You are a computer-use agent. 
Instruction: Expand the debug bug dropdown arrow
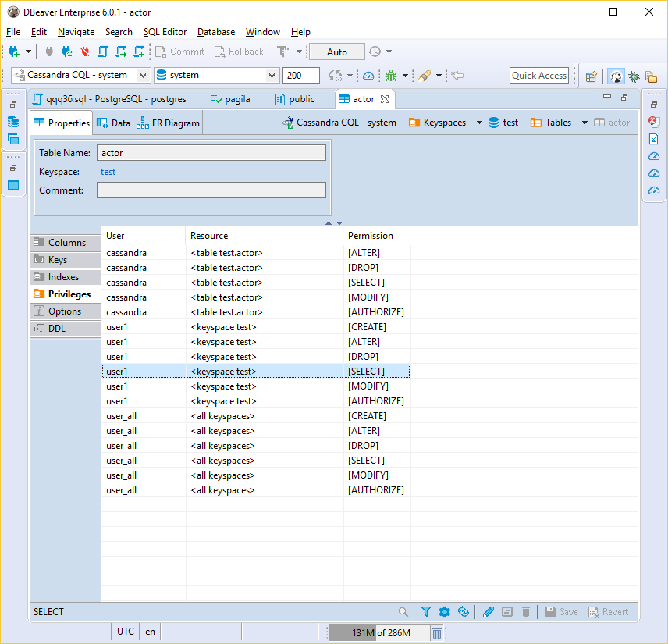coord(405,76)
